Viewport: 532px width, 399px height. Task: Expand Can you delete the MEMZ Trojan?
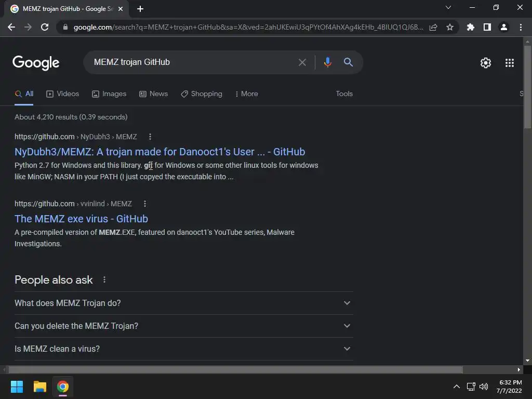(183, 326)
